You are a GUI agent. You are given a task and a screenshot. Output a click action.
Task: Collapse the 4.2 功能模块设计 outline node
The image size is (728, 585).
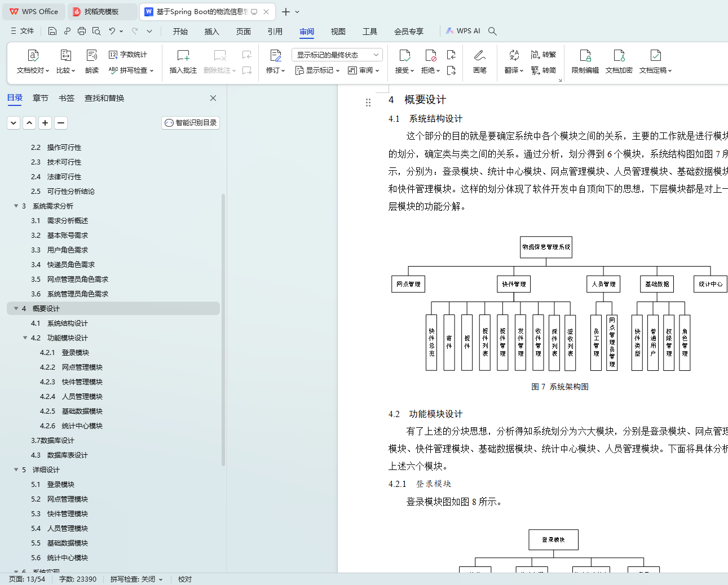(25, 338)
